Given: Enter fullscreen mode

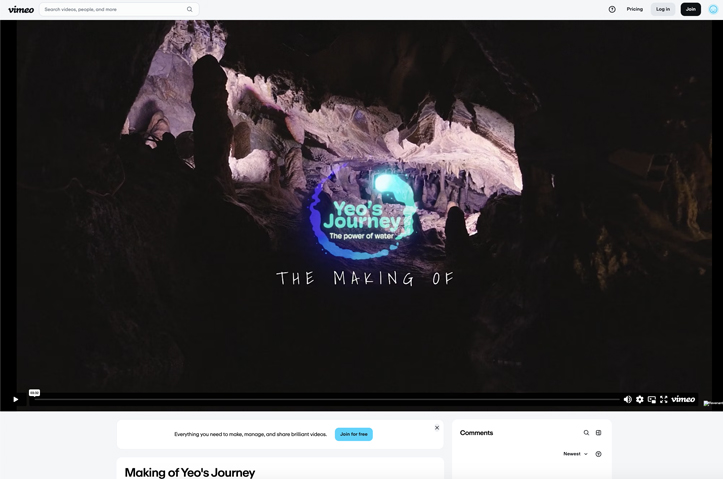Looking at the screenshot, I should (x=664, y=399).
